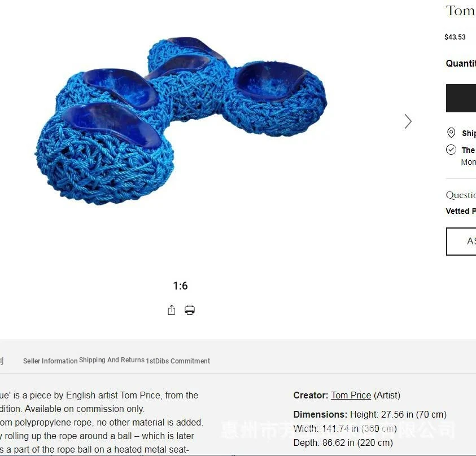Screen dimensions: 476x456
Task: Open the Seller Information tab
Action: coord(50,361)
